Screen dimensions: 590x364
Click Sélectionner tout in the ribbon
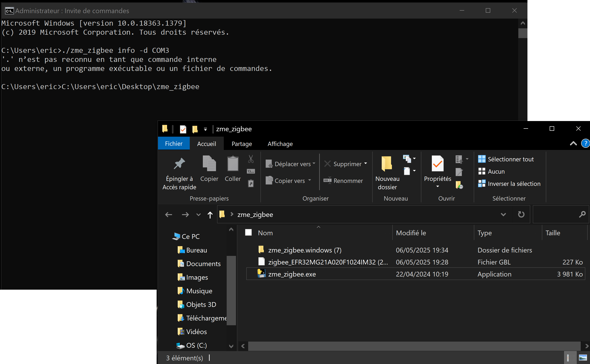pos(510,159)
